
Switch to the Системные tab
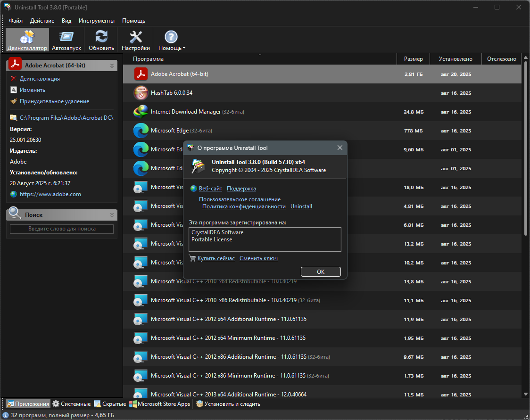[72, 404]
